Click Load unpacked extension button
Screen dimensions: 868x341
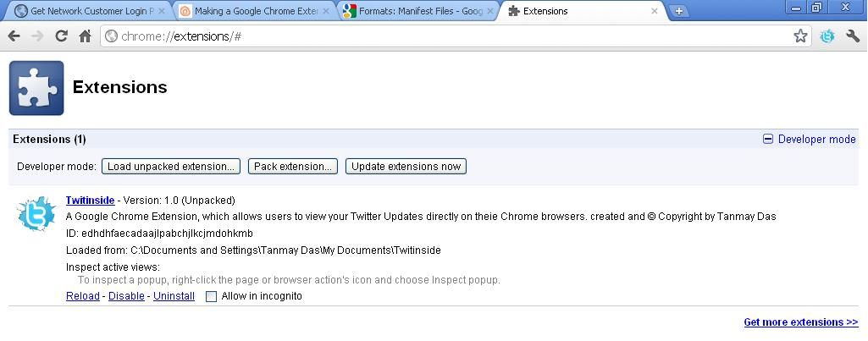pyautogui.click(x=171, y=167)
